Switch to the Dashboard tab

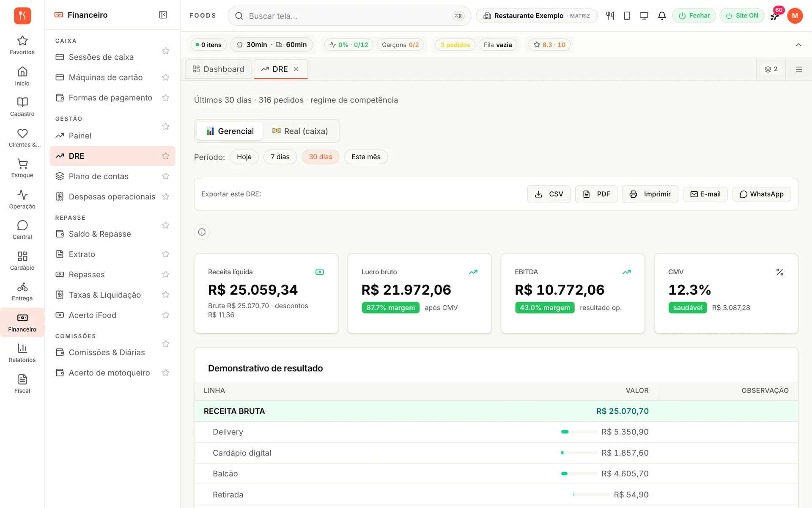tap(218, 69)
